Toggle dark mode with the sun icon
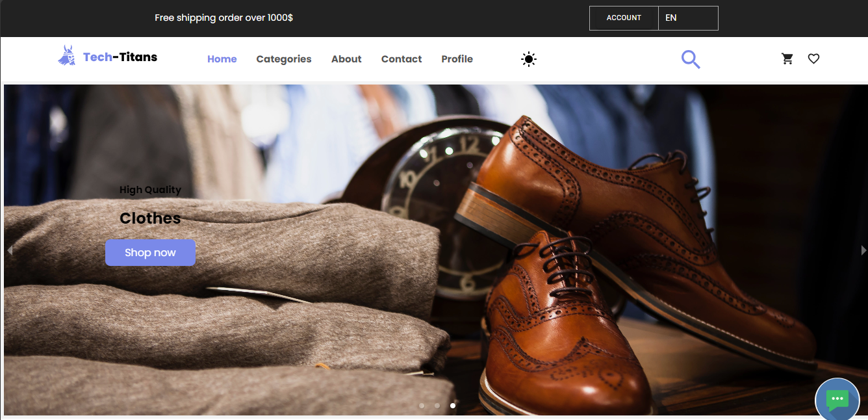 click(528, 59)
